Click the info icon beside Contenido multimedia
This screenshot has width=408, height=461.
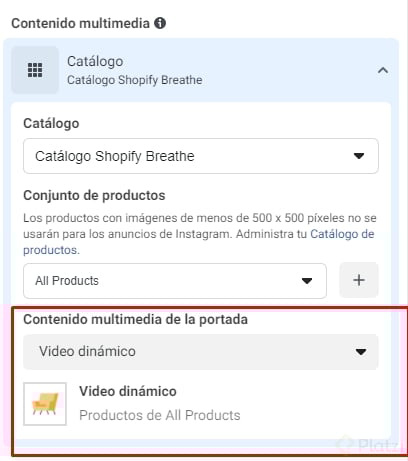[160, 23]
